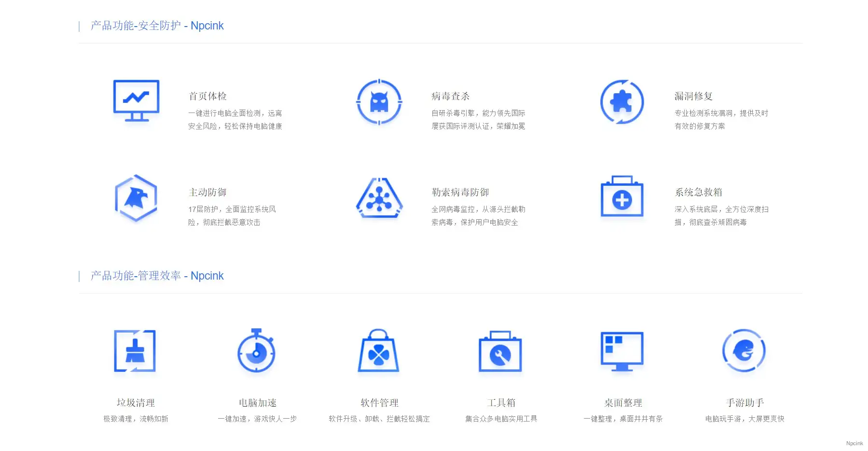Open the 系统急救箱 first aid kit icon

point(622,197)
